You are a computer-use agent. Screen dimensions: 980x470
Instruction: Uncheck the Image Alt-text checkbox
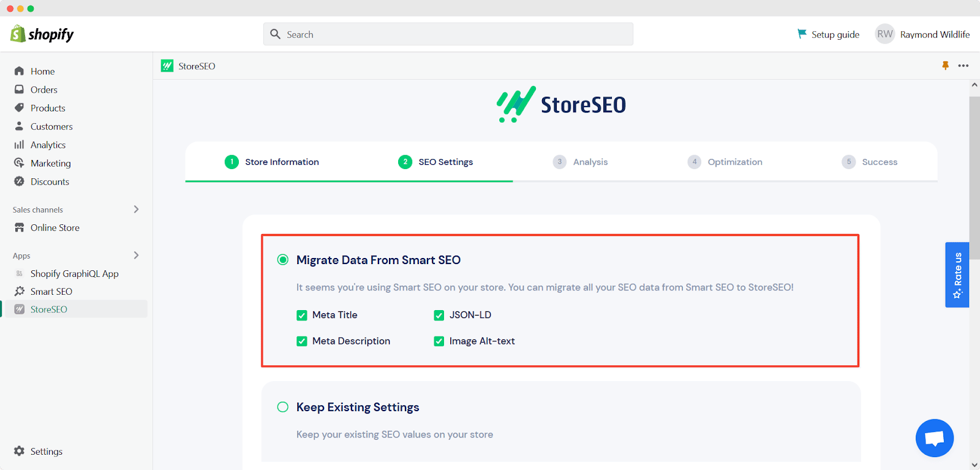(439, 341)
